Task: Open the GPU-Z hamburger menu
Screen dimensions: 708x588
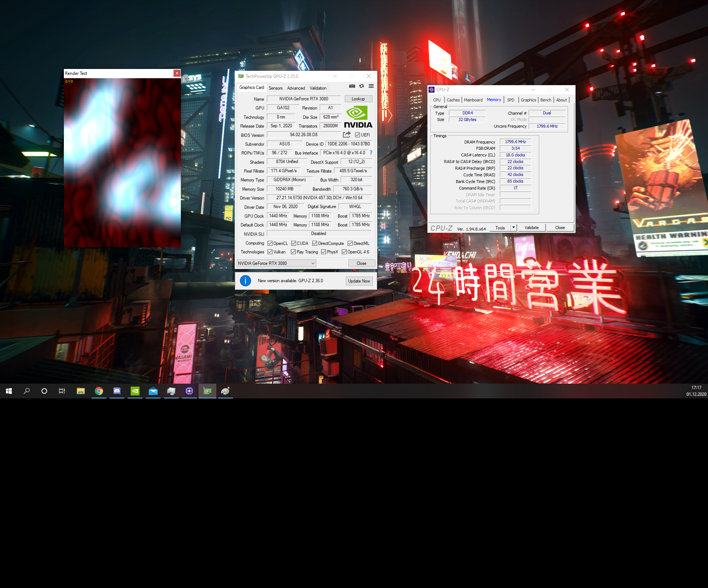Action: pyautogui.click(x=371, y=86)
